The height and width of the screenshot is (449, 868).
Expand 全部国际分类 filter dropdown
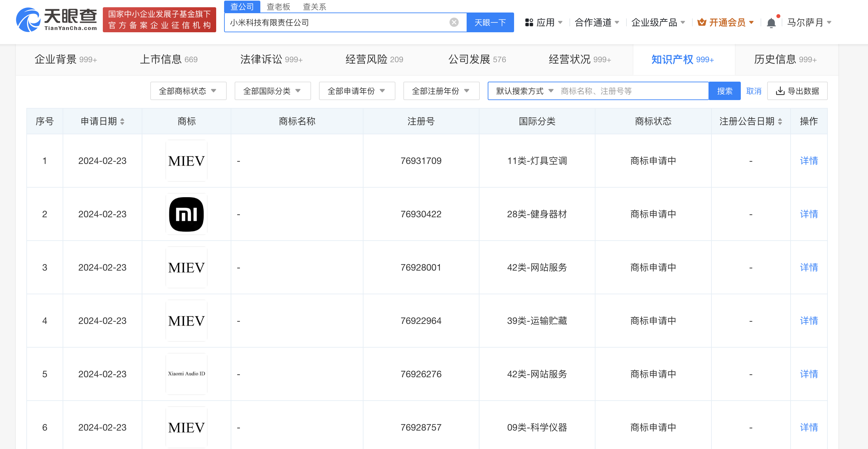point(273,91)
